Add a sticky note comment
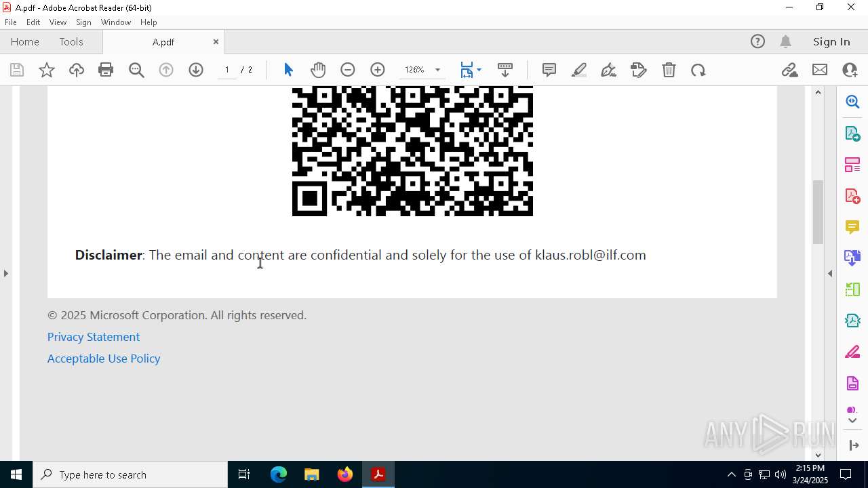 [549, 70]
